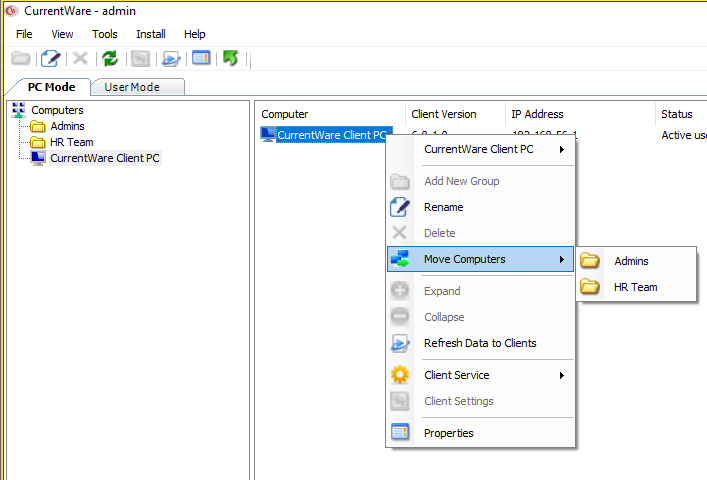Screen dimensions: 707x480
Task: Click the Active status cell text
Action: coord(684,135)
